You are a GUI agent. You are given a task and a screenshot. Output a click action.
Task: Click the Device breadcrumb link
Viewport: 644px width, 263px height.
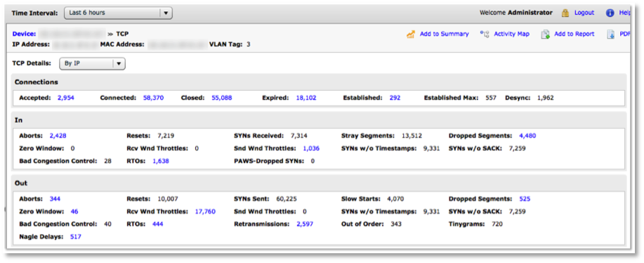point(25,34)
